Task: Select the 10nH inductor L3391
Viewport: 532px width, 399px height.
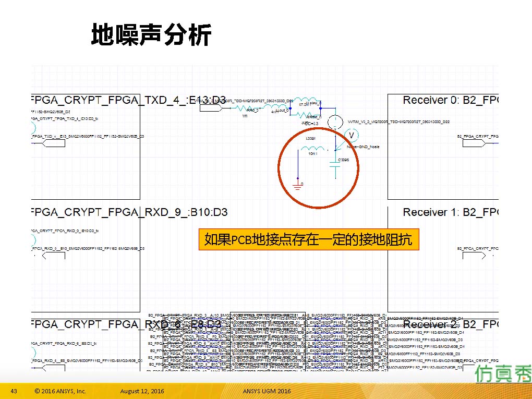Action: tap(312, 149)
